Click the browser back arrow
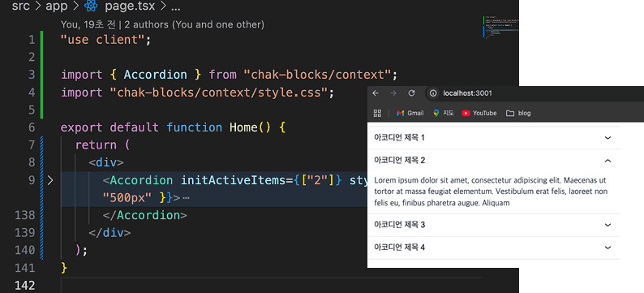The image size is (644, 293). pyautogui.click(x=376, y=93)
